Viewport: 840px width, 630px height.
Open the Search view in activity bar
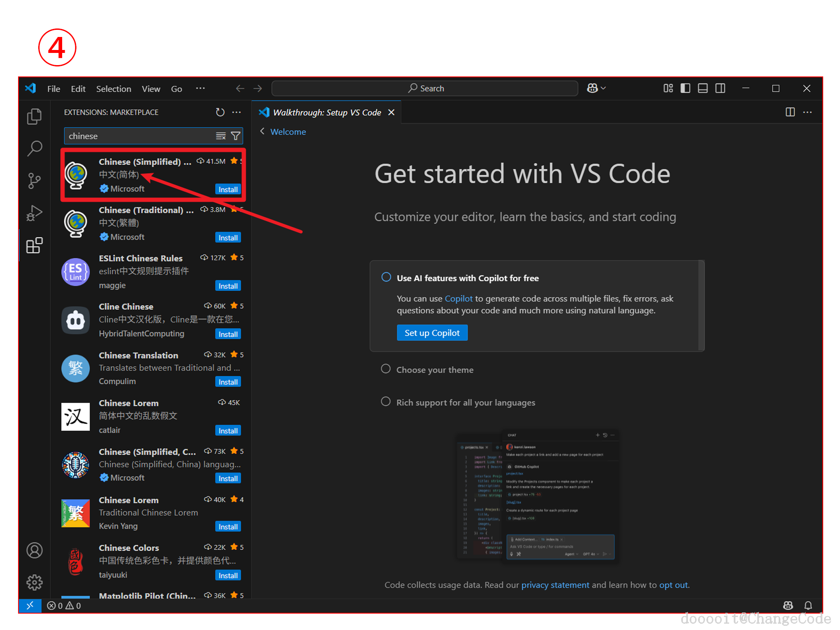click(x=34, y=148)
